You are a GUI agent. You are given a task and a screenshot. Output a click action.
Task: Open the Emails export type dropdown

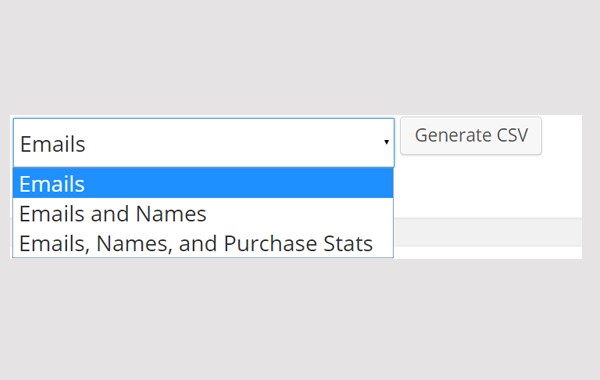[204, 143]
